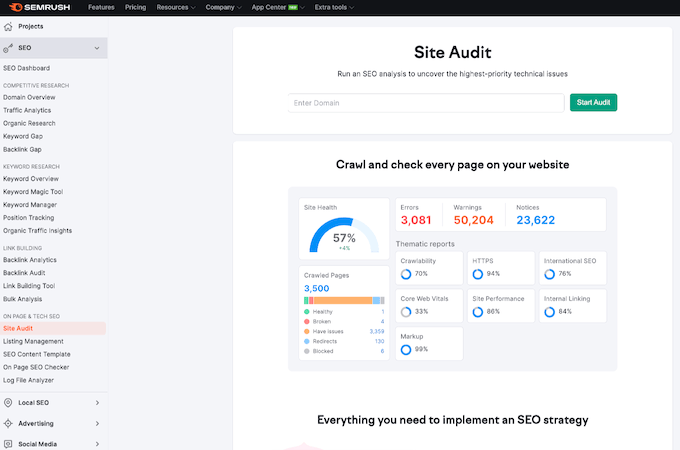Open Keyword Gap link

tap(23, 136)
